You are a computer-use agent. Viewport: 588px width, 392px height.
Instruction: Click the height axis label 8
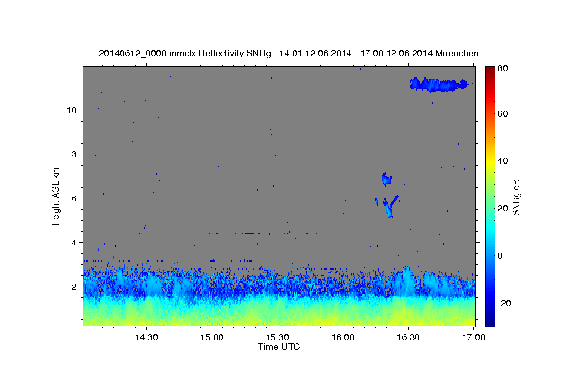(x=74, y=154)
